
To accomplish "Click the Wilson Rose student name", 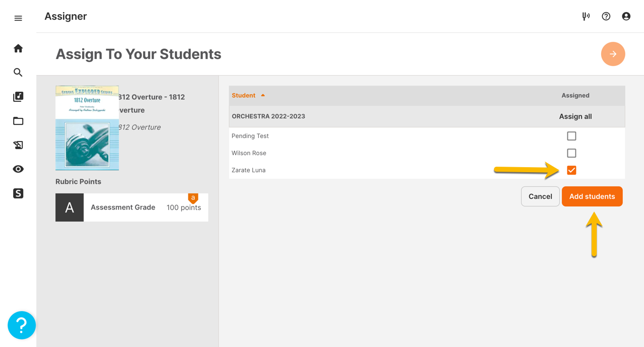I will [249, 153].
